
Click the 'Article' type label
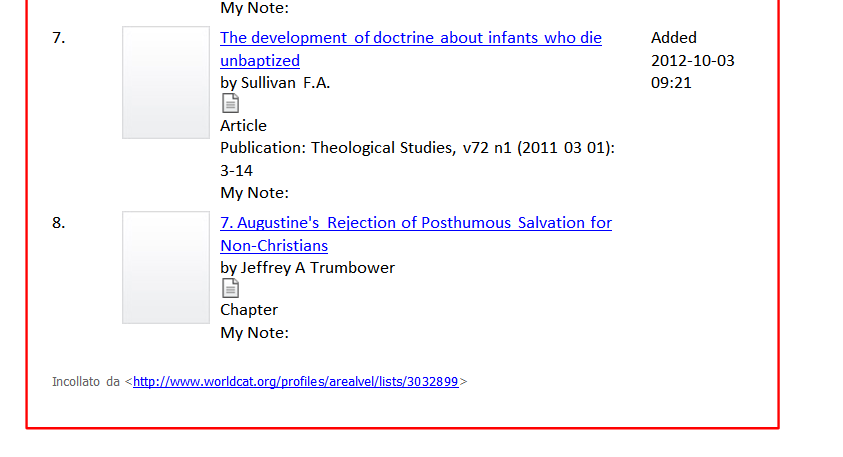pyautogui.click(x=243, y=126)
